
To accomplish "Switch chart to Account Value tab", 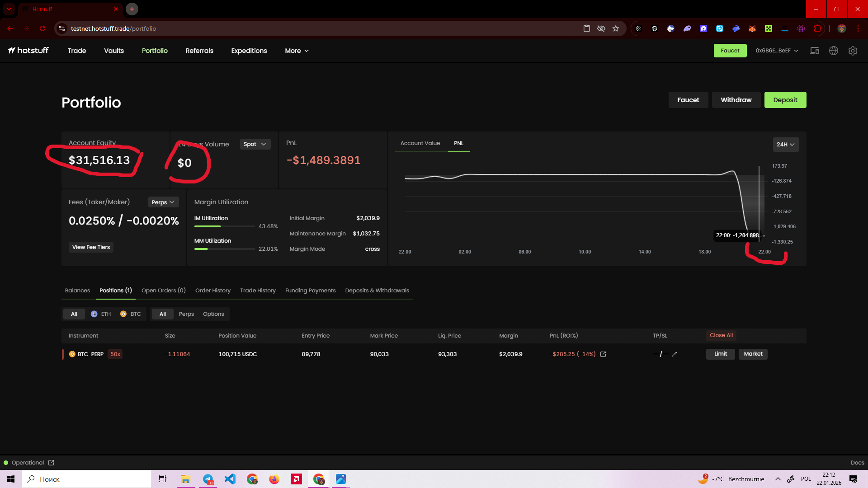I will (420, 143).
